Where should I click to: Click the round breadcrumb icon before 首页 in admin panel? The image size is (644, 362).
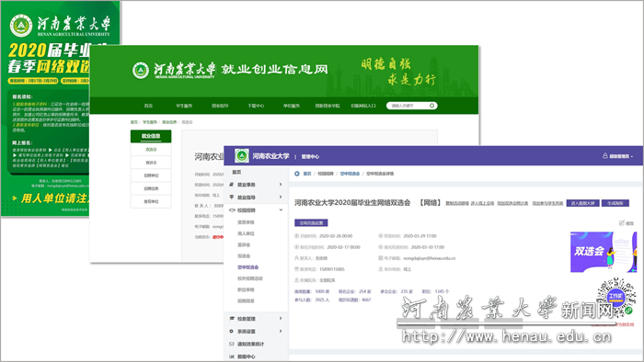click(297, 174)
